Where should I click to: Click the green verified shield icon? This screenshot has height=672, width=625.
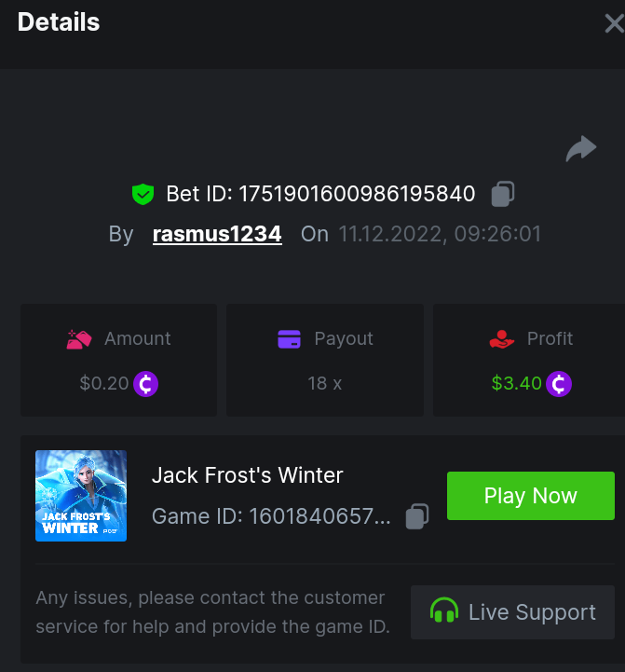143,194
